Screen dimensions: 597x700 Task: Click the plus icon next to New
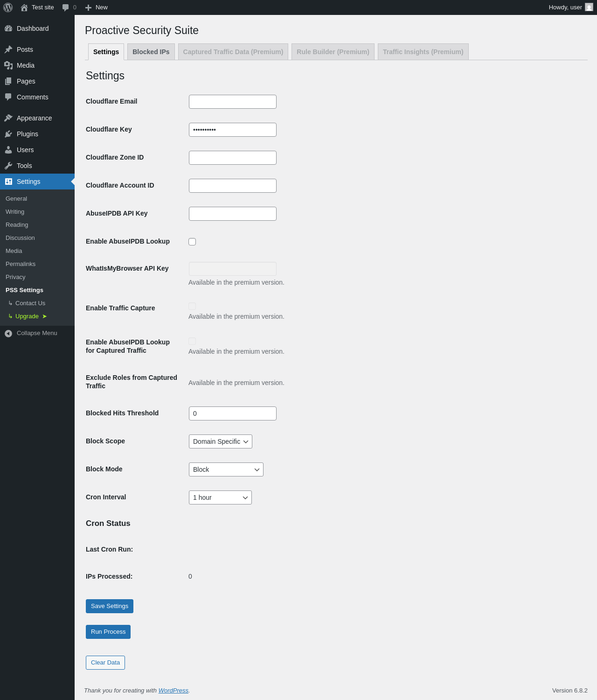(88, 7)
